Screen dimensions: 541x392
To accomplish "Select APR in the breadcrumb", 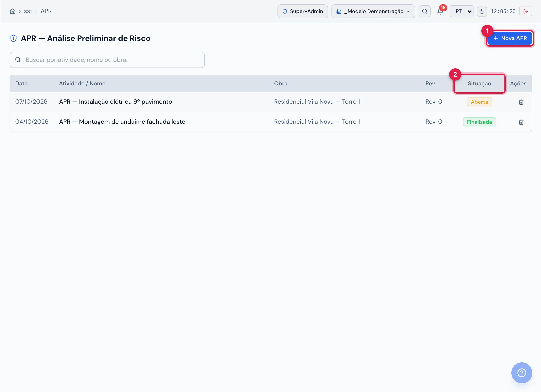I will (x=46, y=11).
